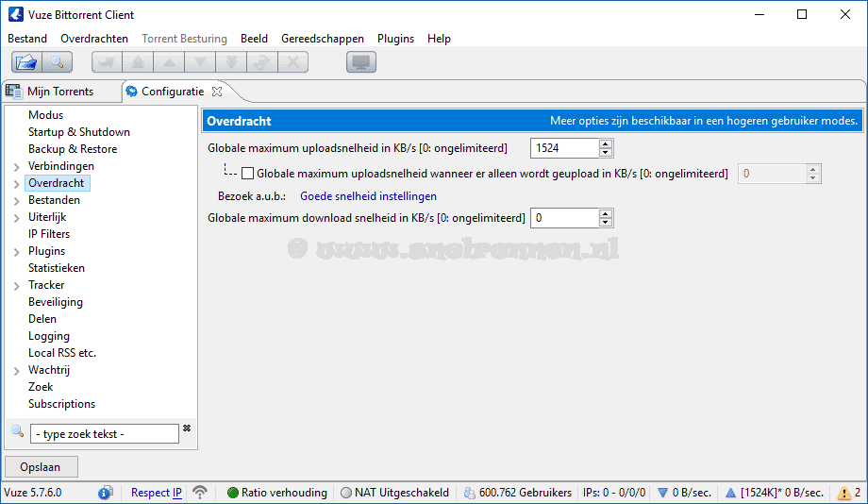The width and height of the screenshot is (868, 504).
Task: Click the type zoek tekst search box
Action: point(105,433)
